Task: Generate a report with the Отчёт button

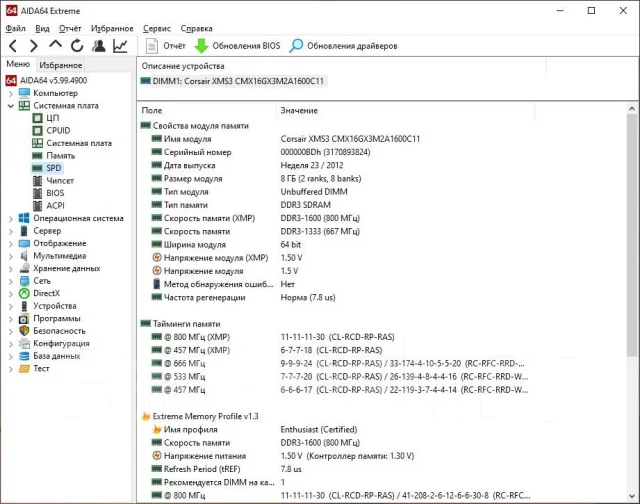Action: click(x=166, y=46)
